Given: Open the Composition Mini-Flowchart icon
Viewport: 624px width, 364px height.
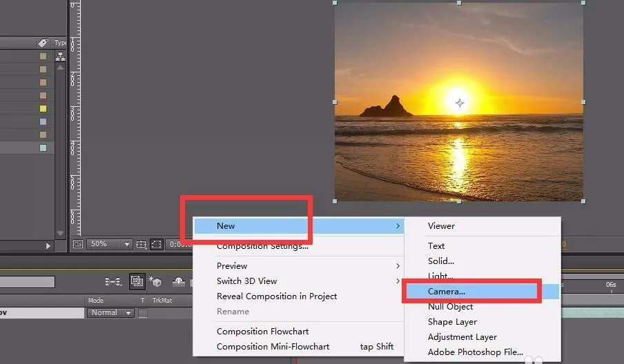Looking at the screenshot, I should tap(113, 282).
